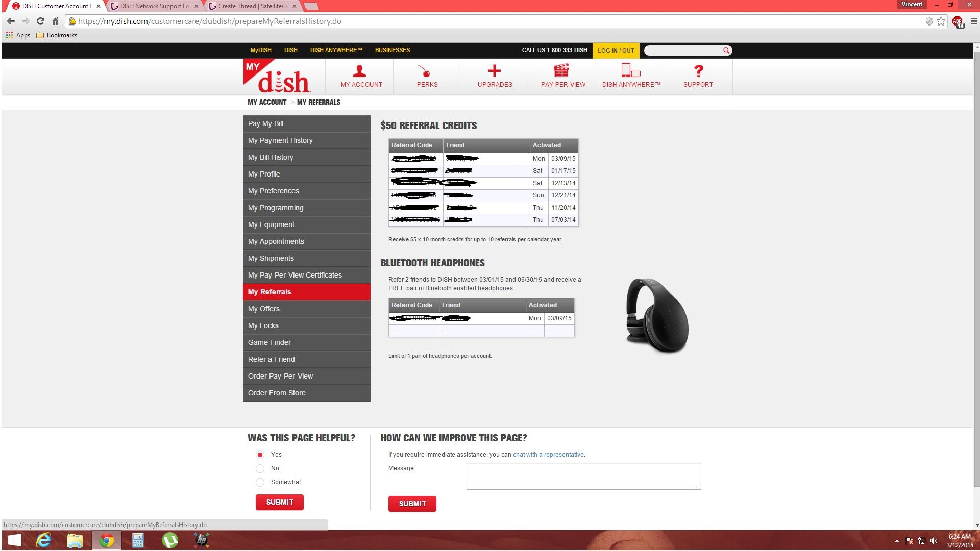Open the DISH Anywhere devices icon
Screen dimensions: 980x551
[x=630, y=70]
